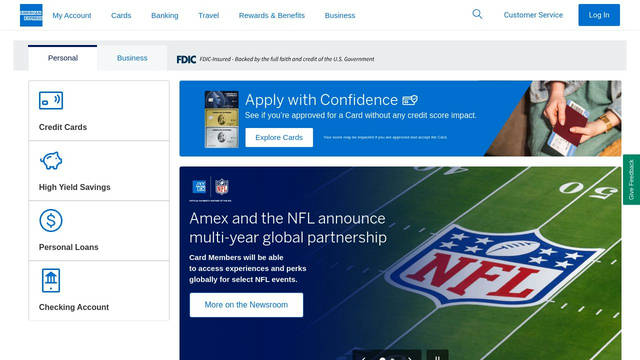This screenshot has height=360, width=640.
Task: Click 'FDIC-Insured - Backed by the full faith' text
Action: click(287, 59)
